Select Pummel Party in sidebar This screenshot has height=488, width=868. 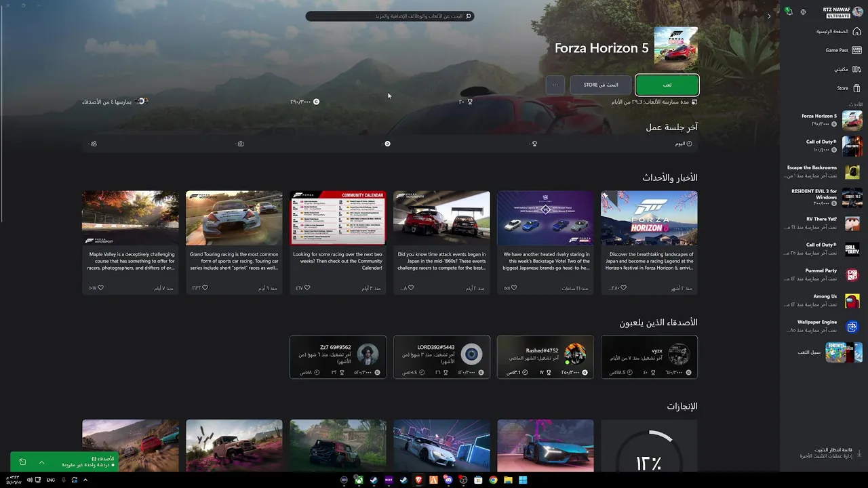point(823,274)
